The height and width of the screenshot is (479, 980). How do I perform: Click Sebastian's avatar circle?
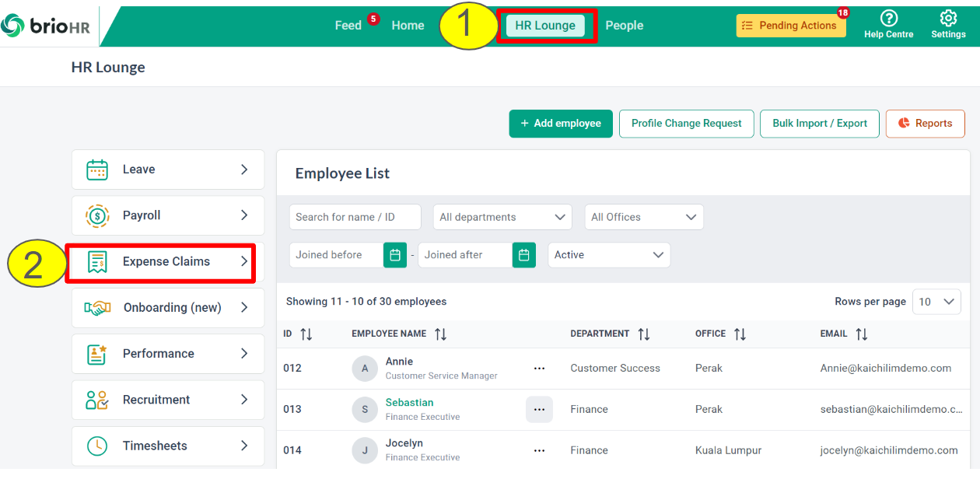(365, 409)
